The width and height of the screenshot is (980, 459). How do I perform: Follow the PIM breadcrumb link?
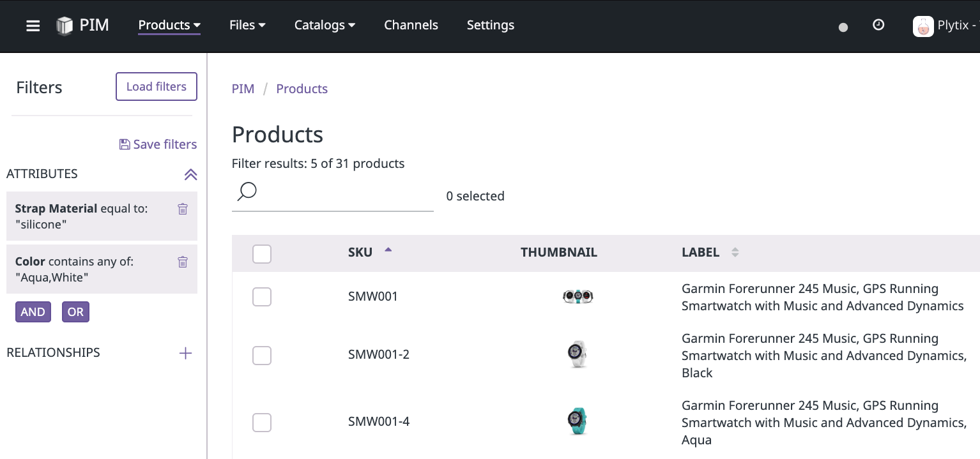(x=243, y=89)
